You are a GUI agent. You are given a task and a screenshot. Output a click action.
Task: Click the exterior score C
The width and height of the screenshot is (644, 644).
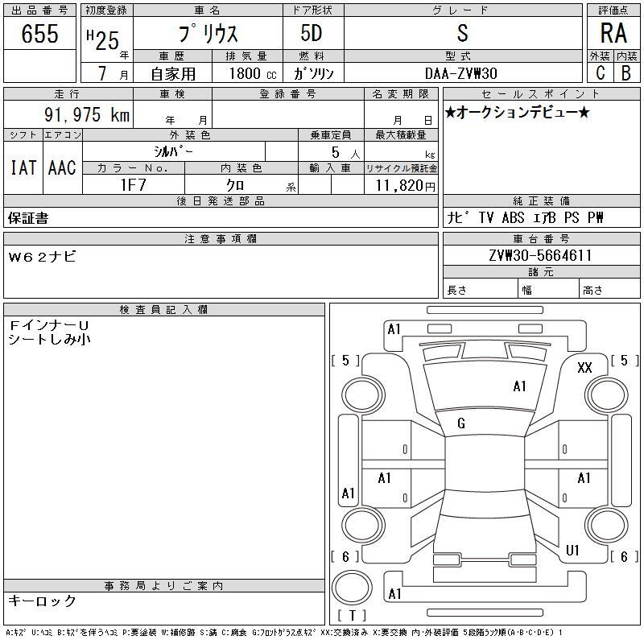pyautogui.click(x=600, y=72)
